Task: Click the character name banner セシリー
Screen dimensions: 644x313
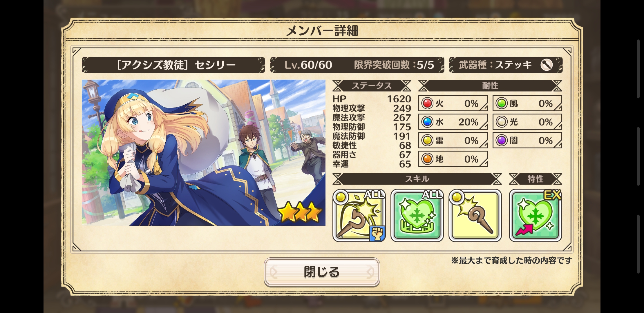Action: tap(173, 65)
